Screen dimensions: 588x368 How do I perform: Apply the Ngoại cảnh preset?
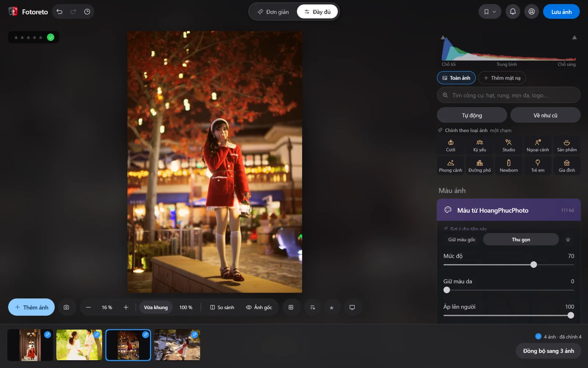[x=538, y=146]
